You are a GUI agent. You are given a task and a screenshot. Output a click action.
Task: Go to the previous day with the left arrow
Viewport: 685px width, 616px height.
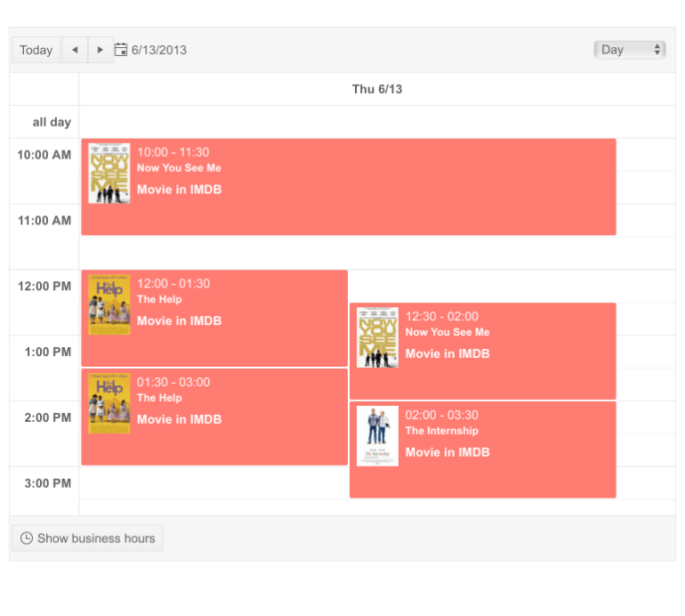[x=75, y=50]
